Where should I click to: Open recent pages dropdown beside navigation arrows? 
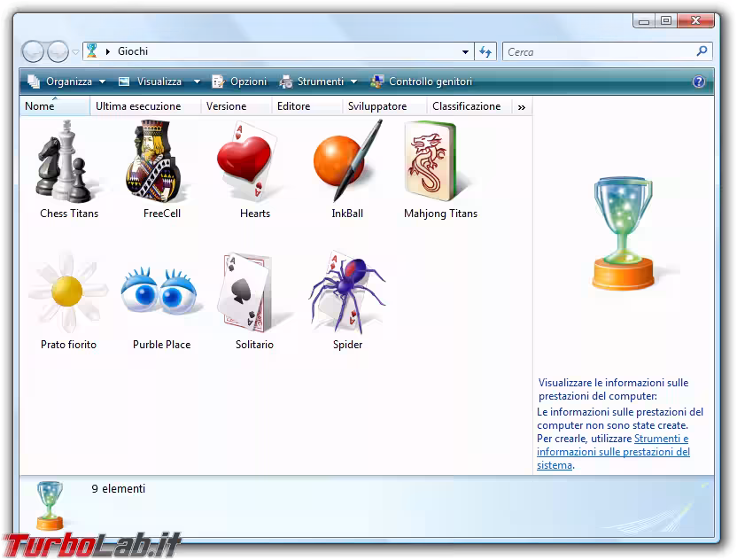click(75, 52)
